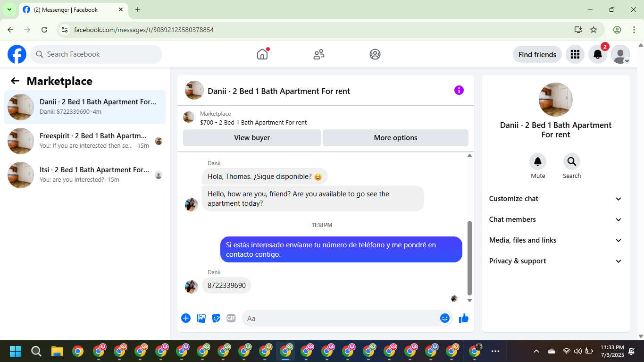
Task: Open Wi-Fi network settings in tray
Action: pos(566,351)
